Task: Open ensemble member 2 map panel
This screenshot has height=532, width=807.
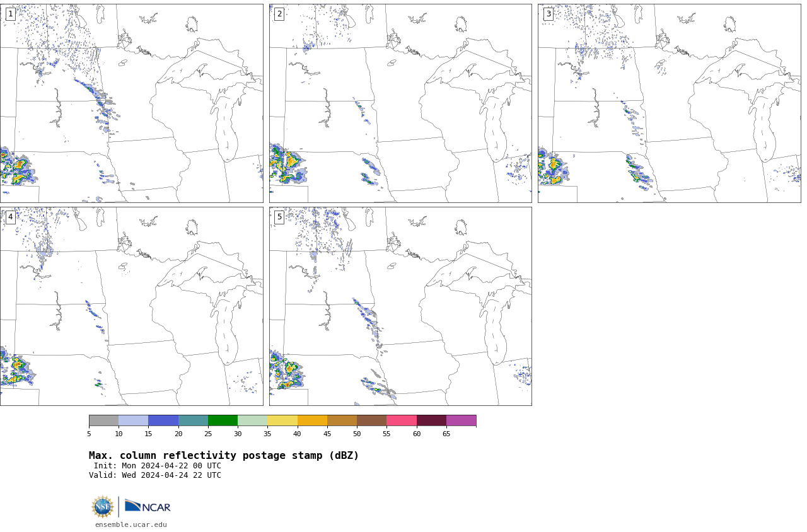Action: [400, 103]
